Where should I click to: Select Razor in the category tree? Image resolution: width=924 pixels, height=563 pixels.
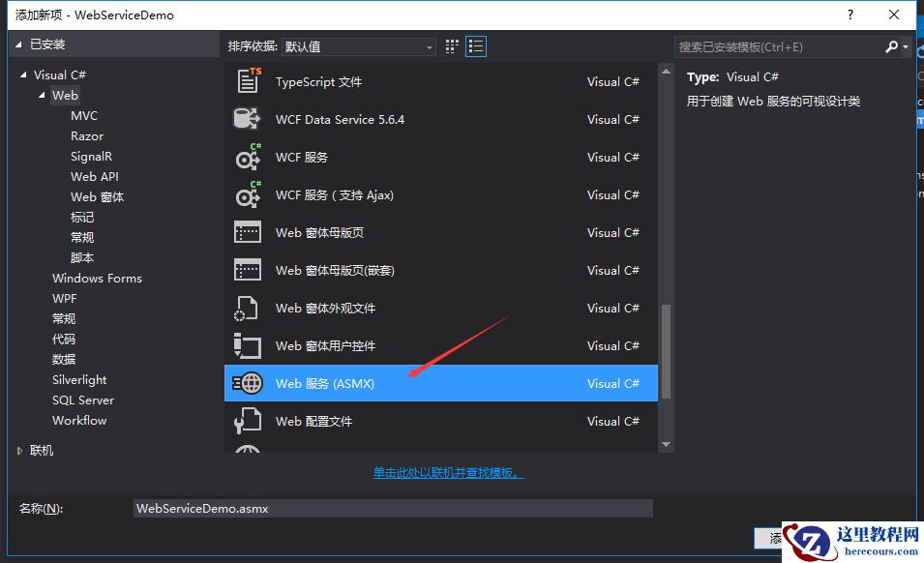pos(87,136)
